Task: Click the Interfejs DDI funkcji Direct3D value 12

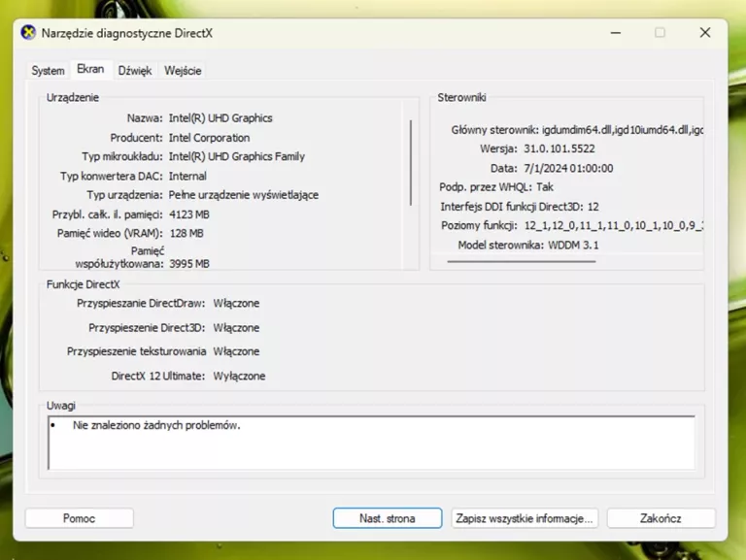Action: click(593, 207)
